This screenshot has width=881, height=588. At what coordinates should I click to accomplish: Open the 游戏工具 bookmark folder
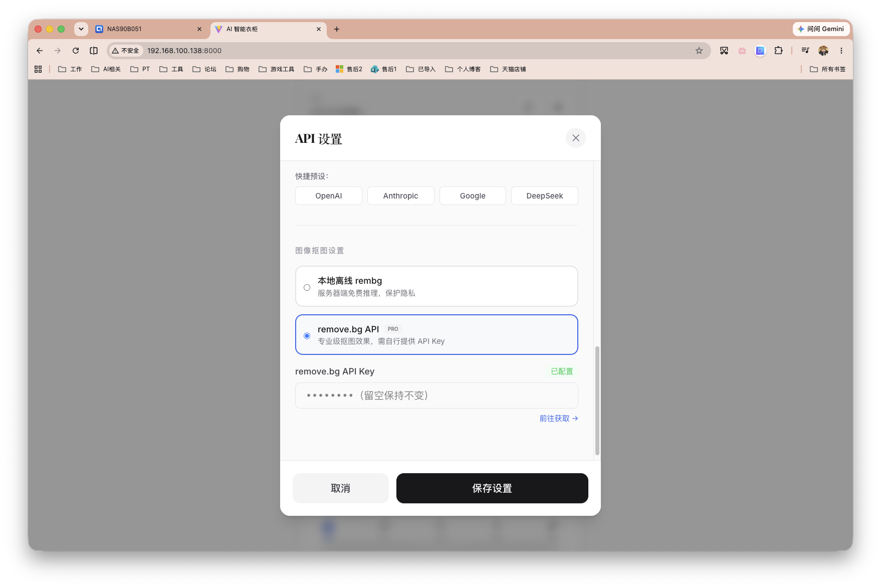coord(277,69)
